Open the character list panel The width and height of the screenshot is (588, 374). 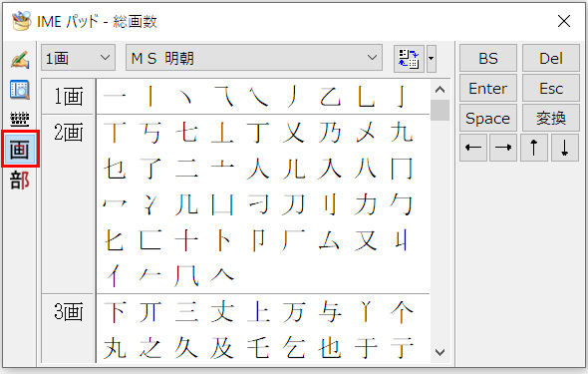pos(20,90)
